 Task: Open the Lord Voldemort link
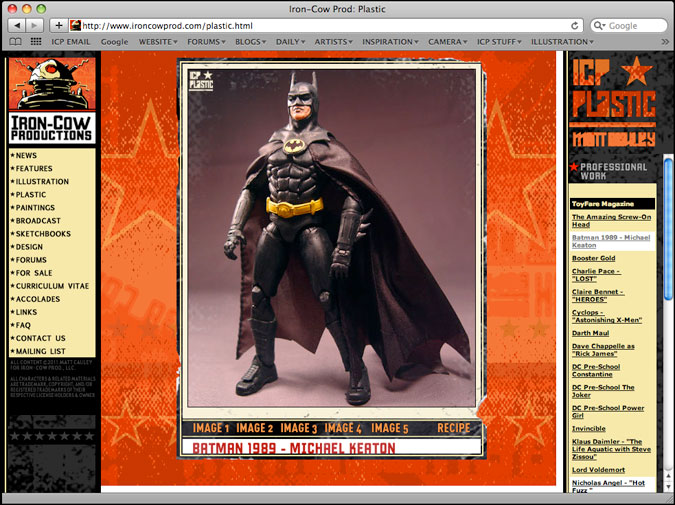[598, 470]
